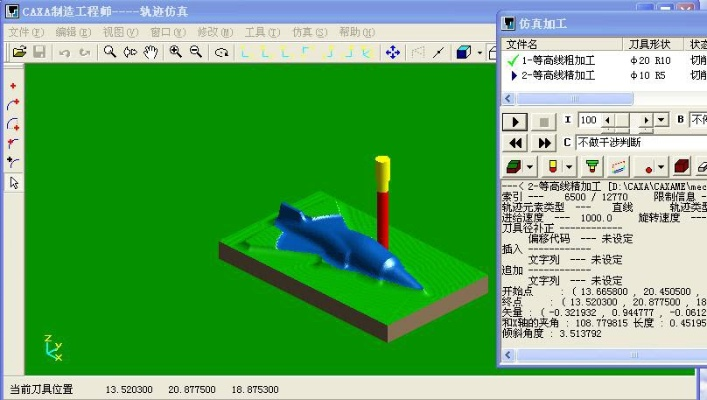The width and height of the screenshot is (707, 400).
Task: Open the 不做干涉判断 interference combo box
Action: click(641, 143)
